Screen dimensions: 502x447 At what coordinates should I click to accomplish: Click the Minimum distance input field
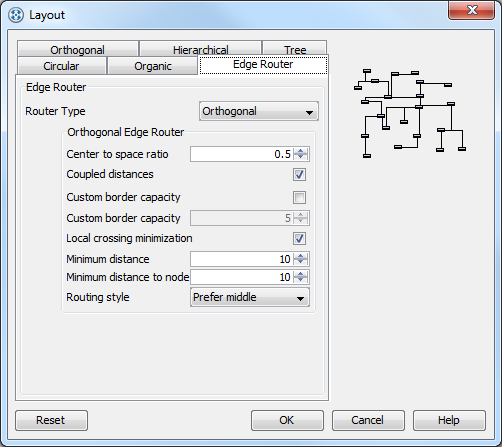point(241,259)
